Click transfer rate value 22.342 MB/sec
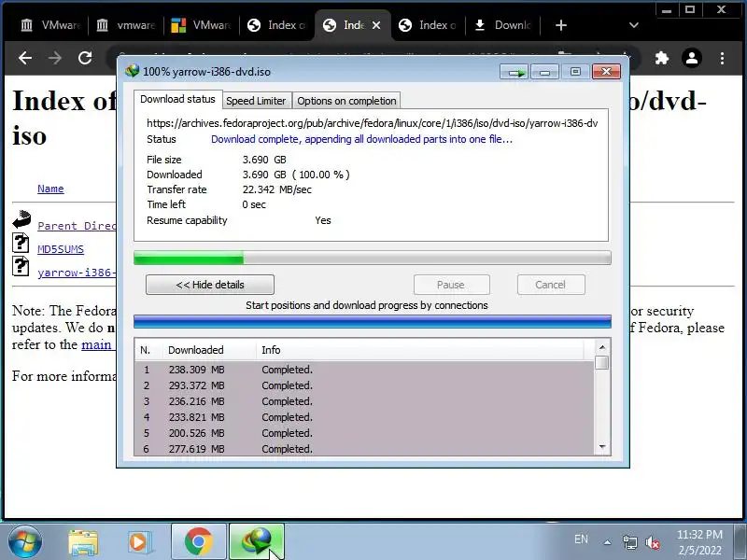Image resolution: width=747 pixels, height=560 pixels. (276, 189)
